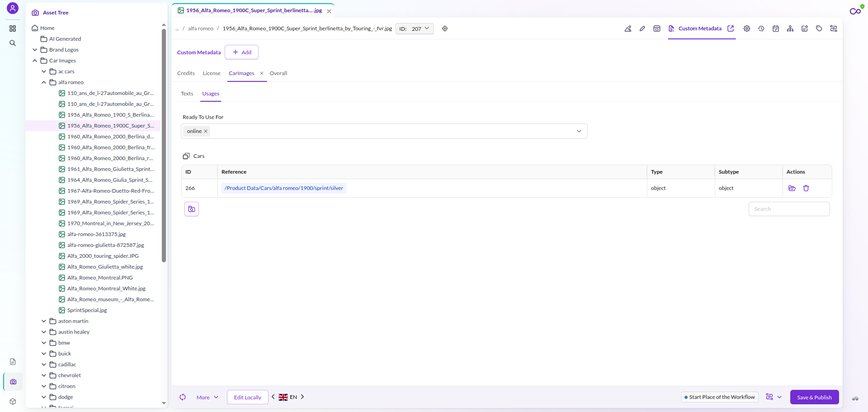Switch to the License tab
This screenshot has height=412, width=868.
212,73
